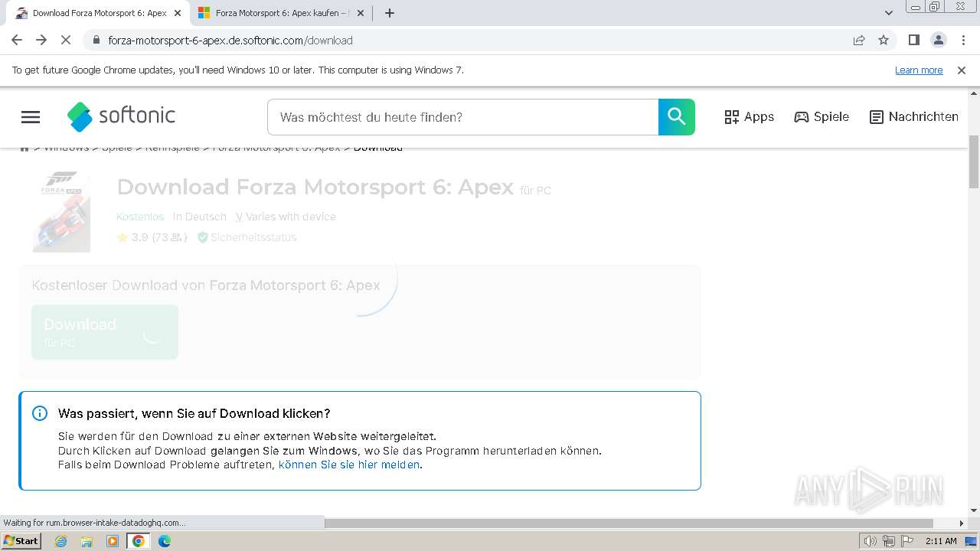
Task: Open the Apps section
Action: pos(749,117)
